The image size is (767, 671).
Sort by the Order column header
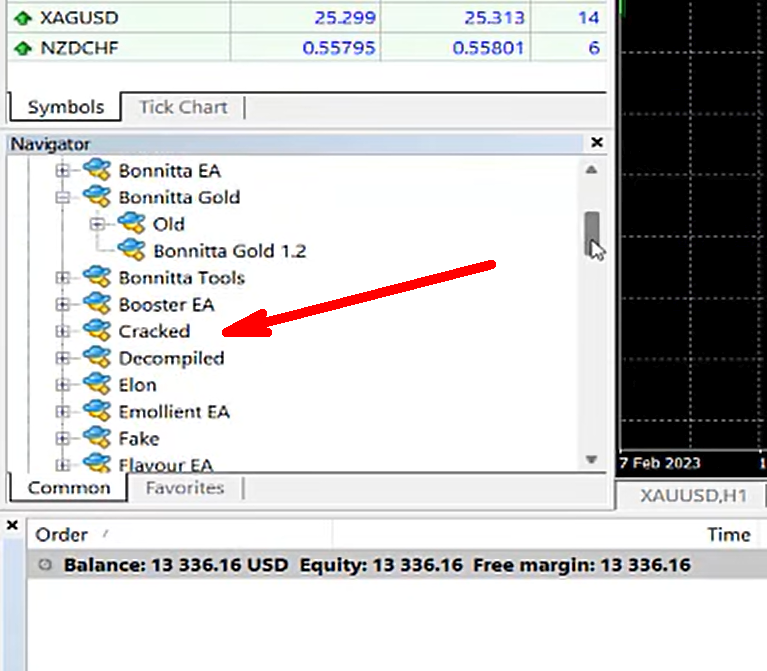[180, 535]
